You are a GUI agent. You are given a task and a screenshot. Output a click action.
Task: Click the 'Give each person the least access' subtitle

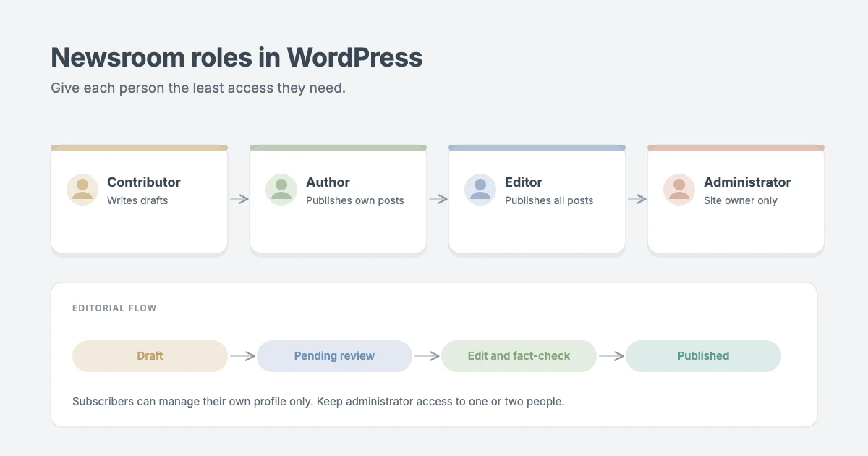pyautogui.click(x=198, y=88)
